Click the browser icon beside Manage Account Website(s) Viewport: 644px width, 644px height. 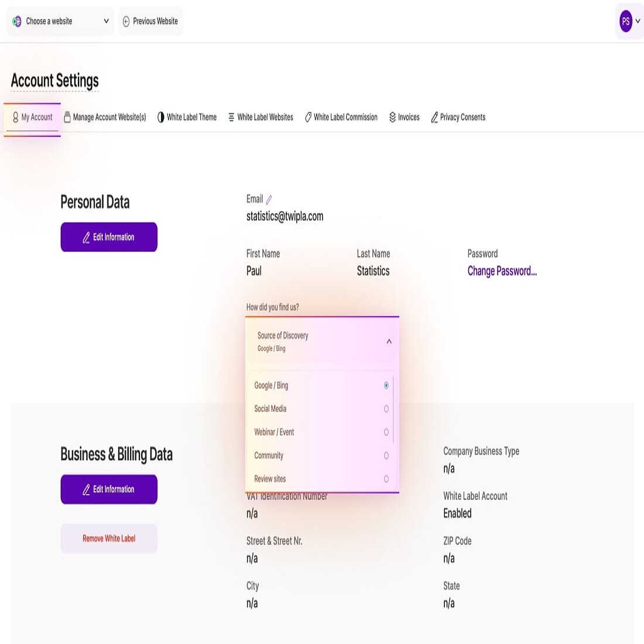67,117
